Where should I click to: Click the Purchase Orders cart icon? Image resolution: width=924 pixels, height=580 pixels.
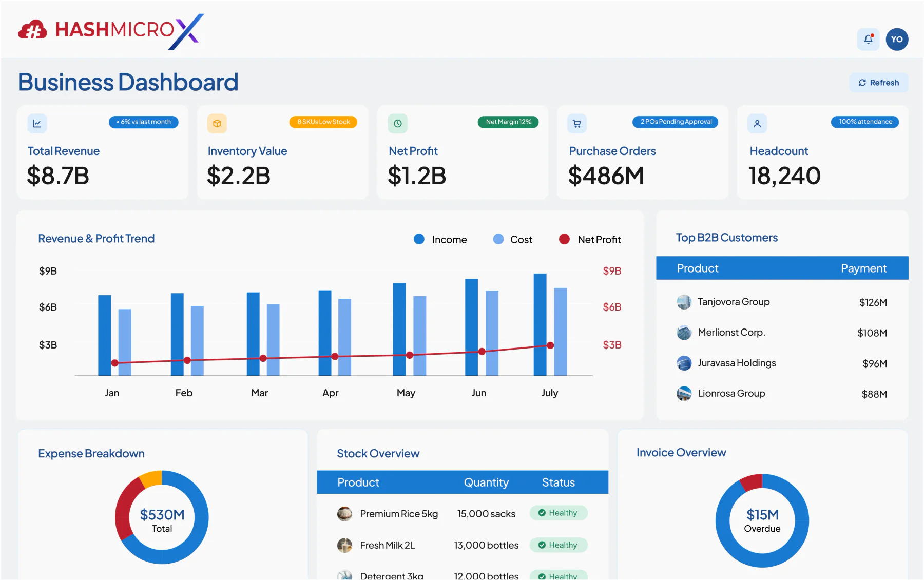click(x=577, y=124)
